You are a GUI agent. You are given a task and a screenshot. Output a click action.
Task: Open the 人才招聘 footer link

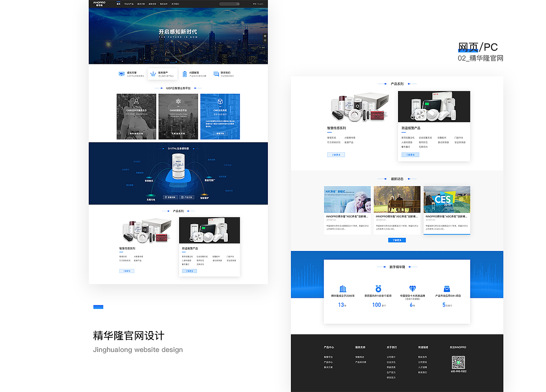click(423, 367)
